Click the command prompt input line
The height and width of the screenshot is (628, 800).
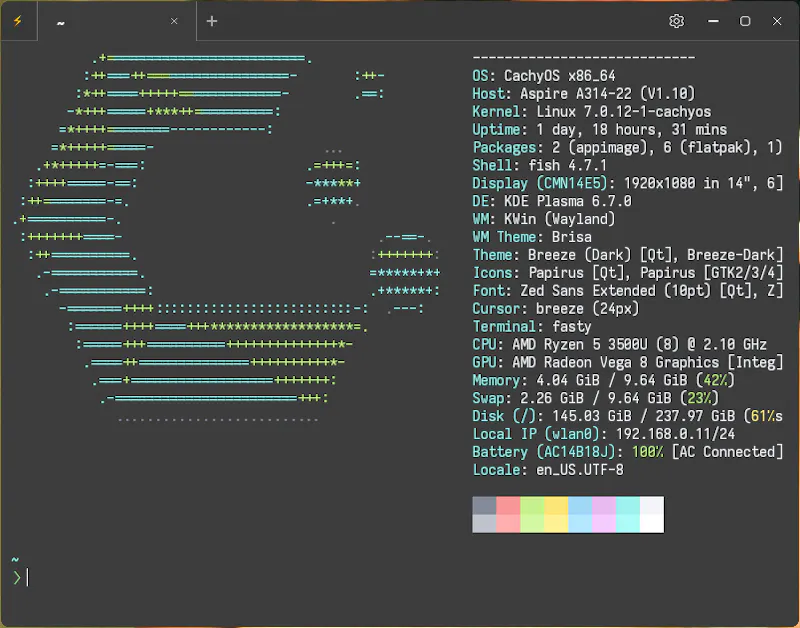pyautogui.click(x=400, y=577)
